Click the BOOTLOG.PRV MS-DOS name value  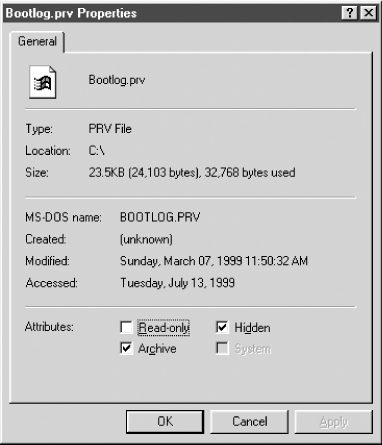160,217
